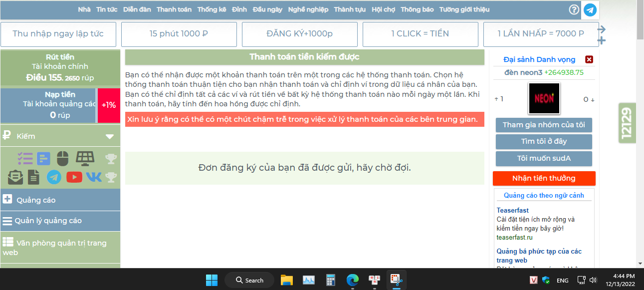Expand the Kiếm dropdown arrow
Screen dimensions: 644x290
point(110,136)
